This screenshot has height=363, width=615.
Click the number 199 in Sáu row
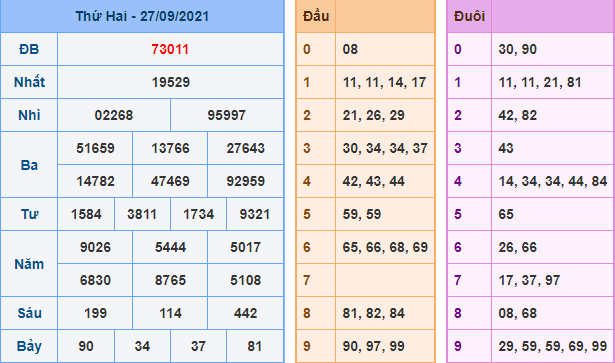click(x=95, y=313)
